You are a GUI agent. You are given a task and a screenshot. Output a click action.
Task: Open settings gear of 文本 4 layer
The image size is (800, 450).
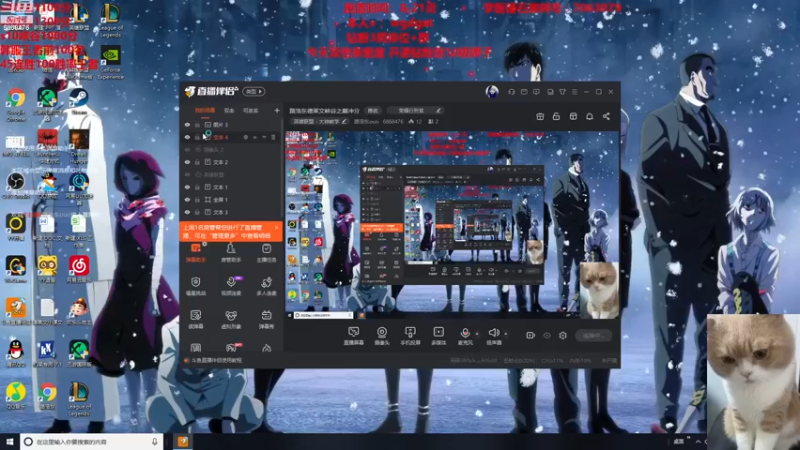point(245,137)
